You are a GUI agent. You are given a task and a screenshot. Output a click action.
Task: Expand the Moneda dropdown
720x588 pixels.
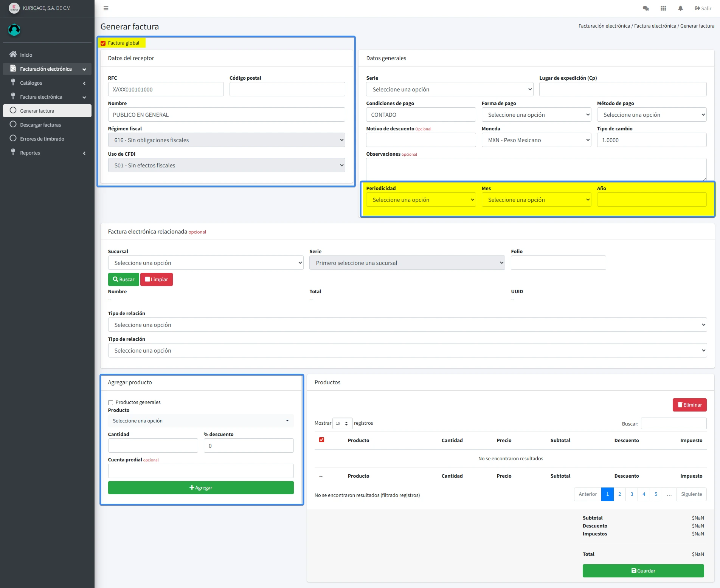(x=536, y=140)
